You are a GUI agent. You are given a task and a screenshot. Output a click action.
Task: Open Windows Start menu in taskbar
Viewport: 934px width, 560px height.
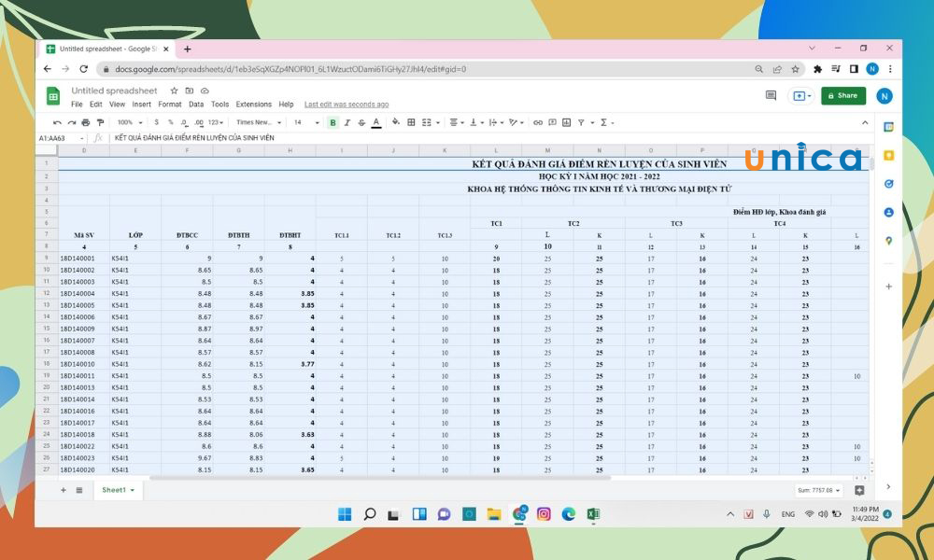point(345,514)
